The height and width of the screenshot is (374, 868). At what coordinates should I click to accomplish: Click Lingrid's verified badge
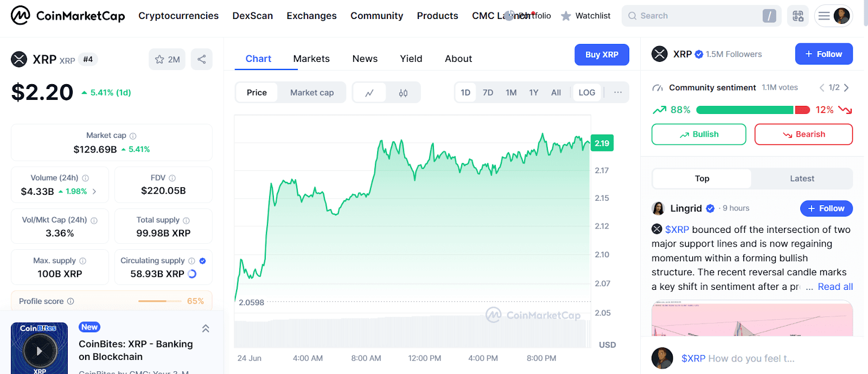point(710,208)
